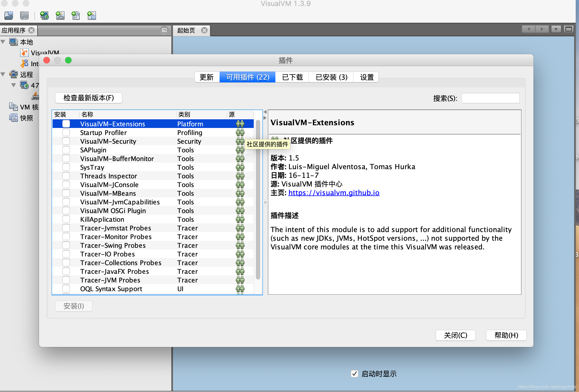Image resolution: width=579 pixels, height=392 pixels.
Task: Open the document list dropdown arrow
Action: coord(556,29)
